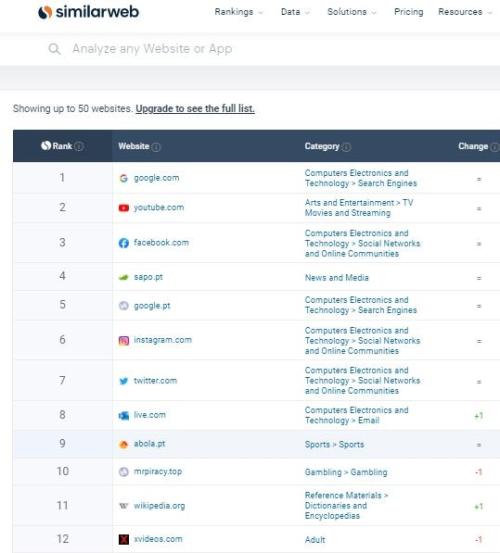Open the youtube.com website link
This screenshot has width=500, height=553.
pos(159,207)
